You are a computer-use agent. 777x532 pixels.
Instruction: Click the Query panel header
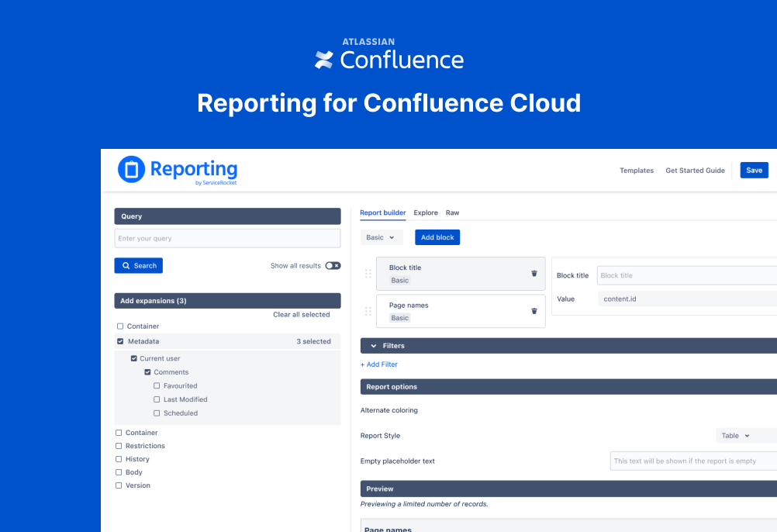pos(227,216)
